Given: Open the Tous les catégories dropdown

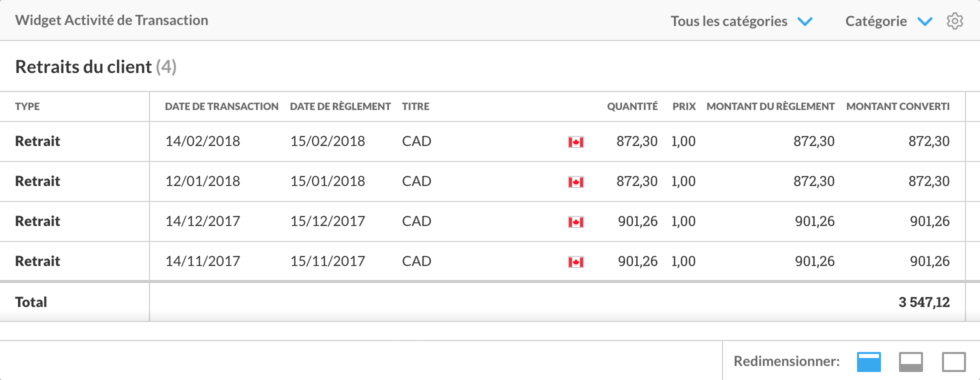Looking at the screenshot, I should [x=729, y=21].
